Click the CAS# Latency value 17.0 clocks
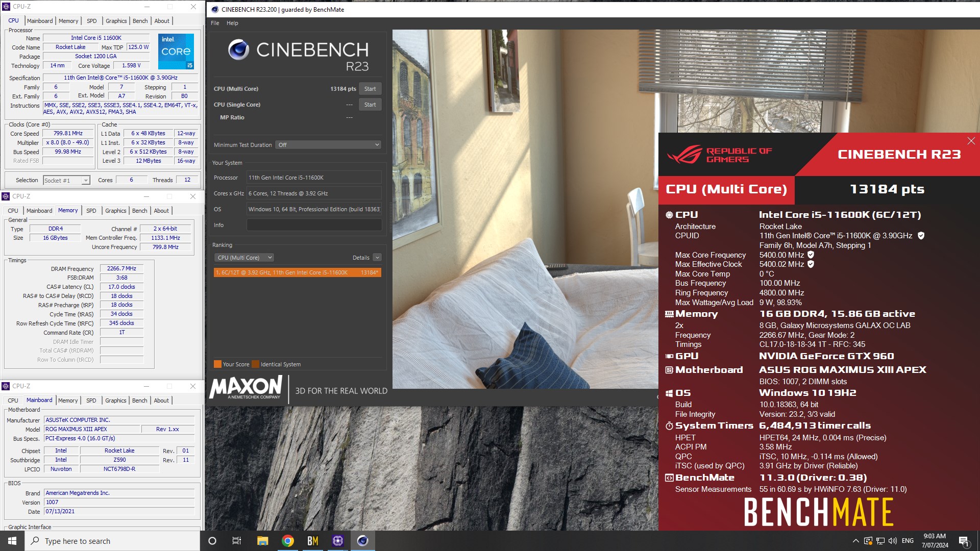 pos(121,287)
